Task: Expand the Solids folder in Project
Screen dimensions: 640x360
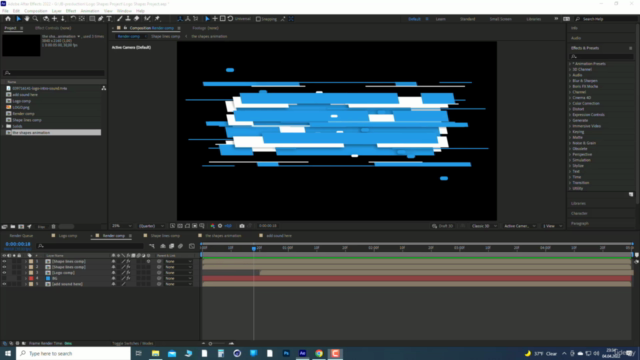Action: click(4, 126)
